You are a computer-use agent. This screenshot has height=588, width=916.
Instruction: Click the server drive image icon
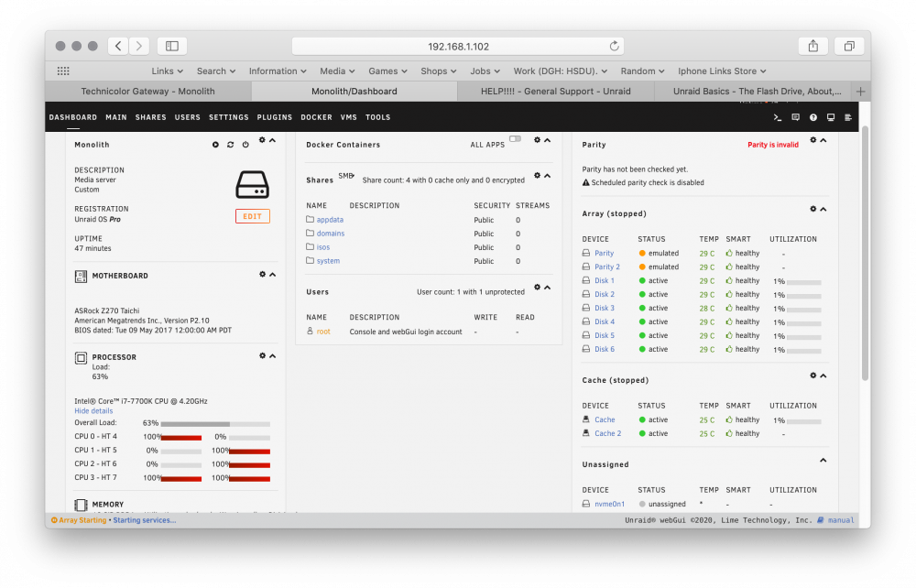pyautogui.click(x=253, y=184)
